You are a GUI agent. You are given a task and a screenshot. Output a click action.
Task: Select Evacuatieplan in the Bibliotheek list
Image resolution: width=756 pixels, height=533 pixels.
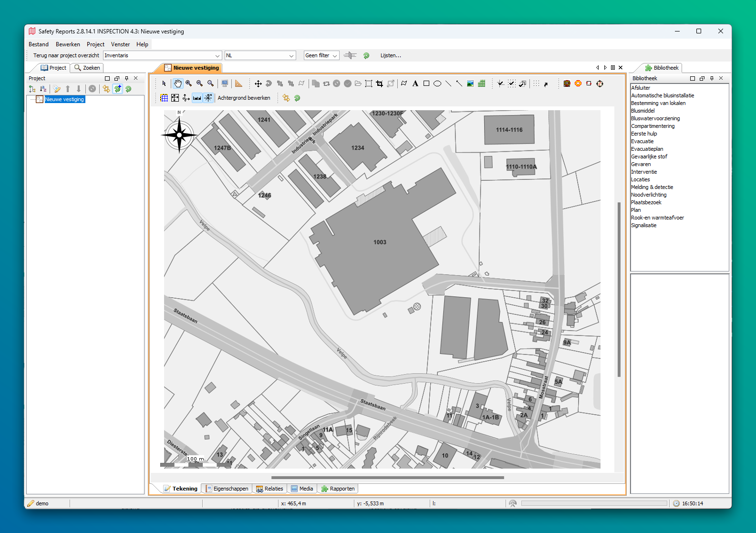click(x=647, y=149)
